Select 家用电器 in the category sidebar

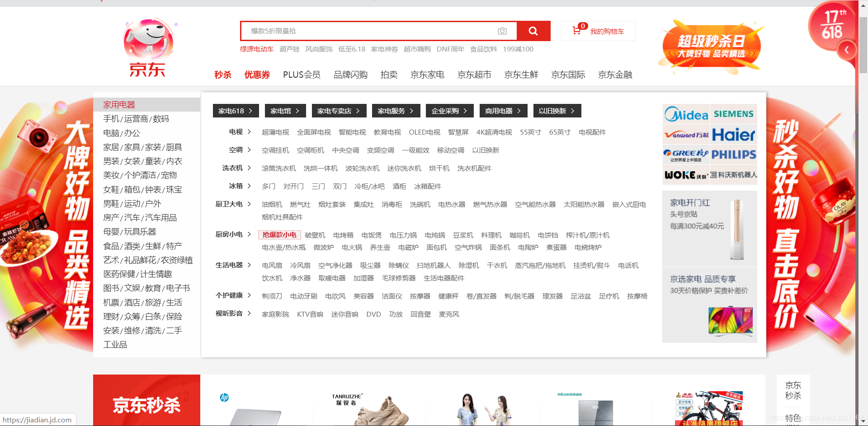[146, 105]
